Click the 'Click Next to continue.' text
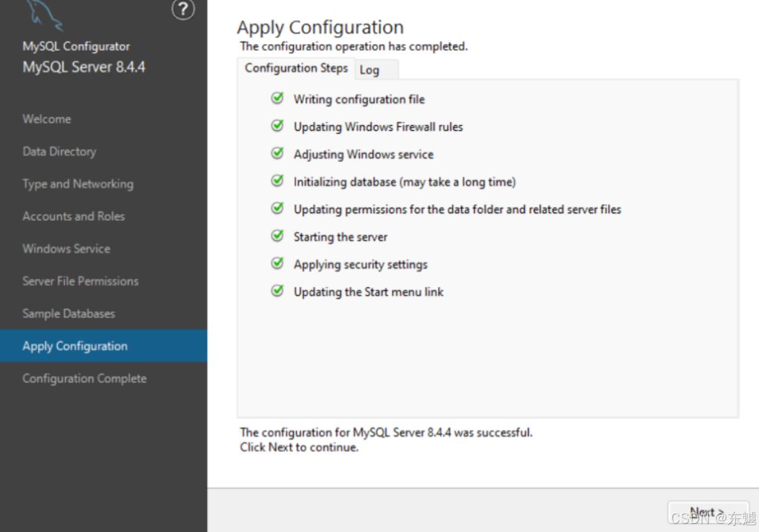The image size is (759, 532). point(299,447)
